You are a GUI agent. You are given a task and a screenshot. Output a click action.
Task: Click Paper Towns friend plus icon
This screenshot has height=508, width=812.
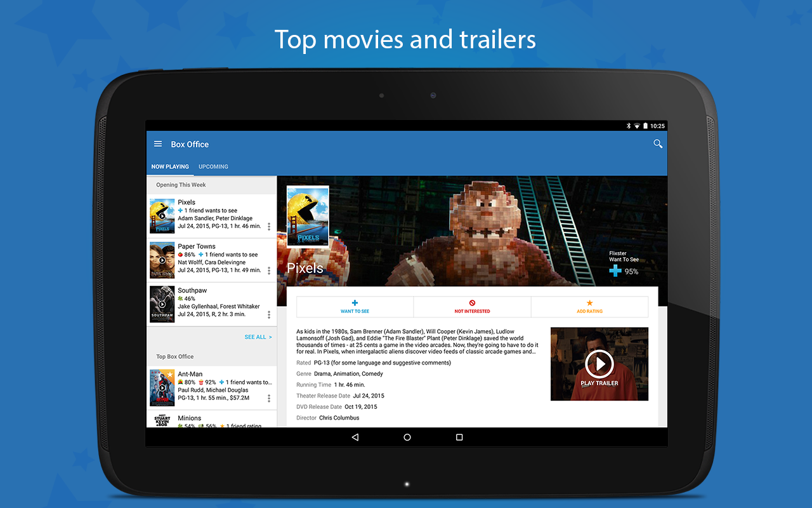tap(201, 255)
